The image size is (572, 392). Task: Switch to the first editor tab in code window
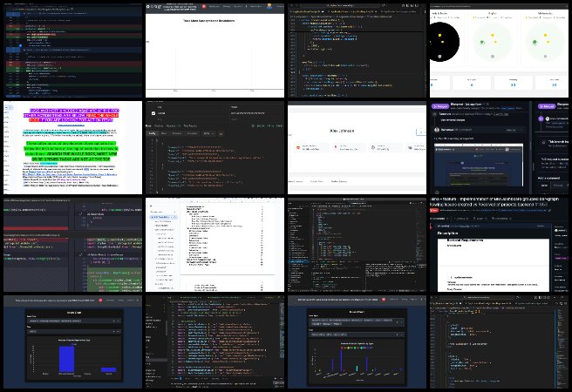pos(305,11)
